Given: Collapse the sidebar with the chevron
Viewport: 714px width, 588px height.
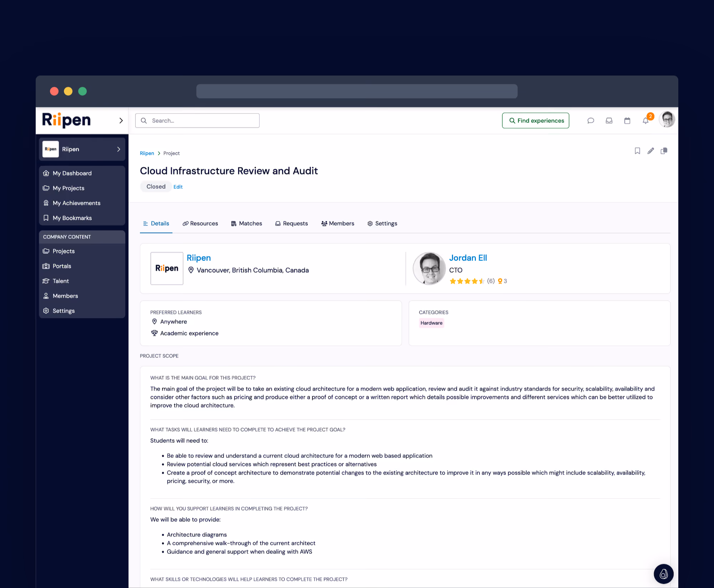Looking at the screenshot, I should click(x=121, y=121).
